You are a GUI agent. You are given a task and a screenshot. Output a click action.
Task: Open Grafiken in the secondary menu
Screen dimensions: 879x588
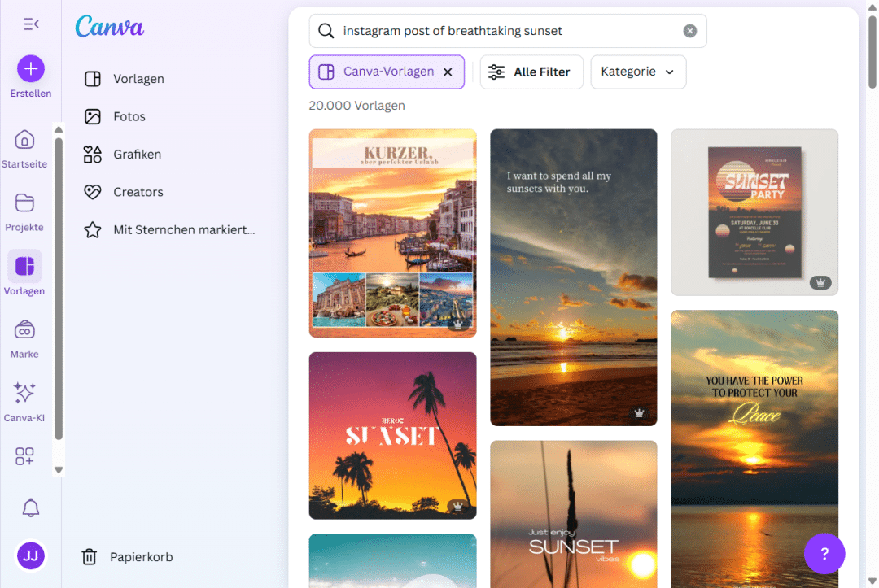click(123, 154)
